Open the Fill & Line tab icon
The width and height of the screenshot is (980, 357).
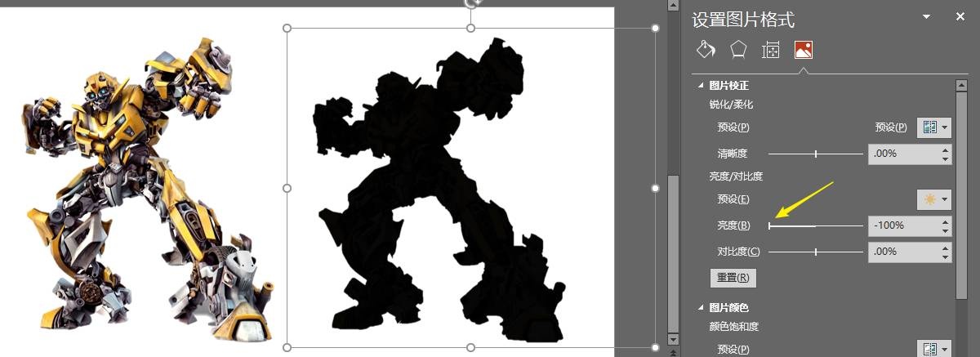(x=706, y=50)
